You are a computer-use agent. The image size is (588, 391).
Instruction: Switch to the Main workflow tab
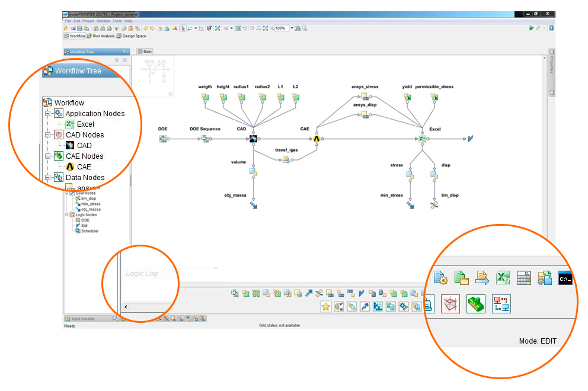[x=145, y=52]
